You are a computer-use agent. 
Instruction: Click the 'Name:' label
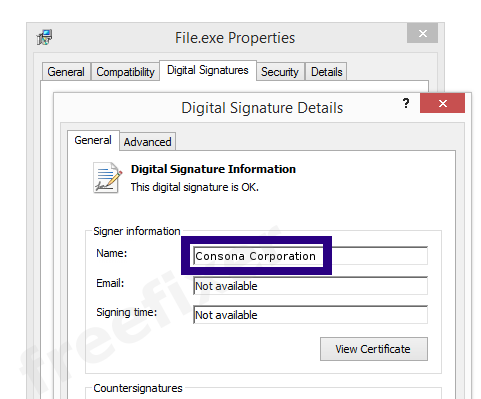112,253
